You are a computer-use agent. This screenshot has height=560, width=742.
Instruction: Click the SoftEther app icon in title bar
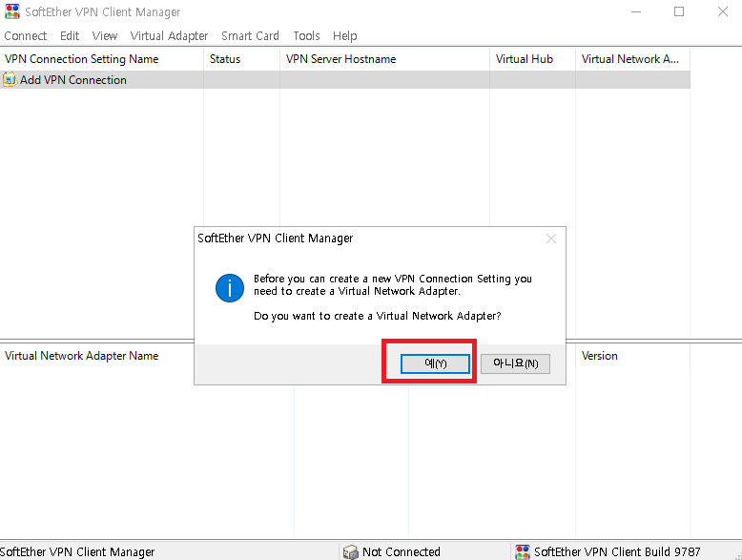click(x=11, y=11)
